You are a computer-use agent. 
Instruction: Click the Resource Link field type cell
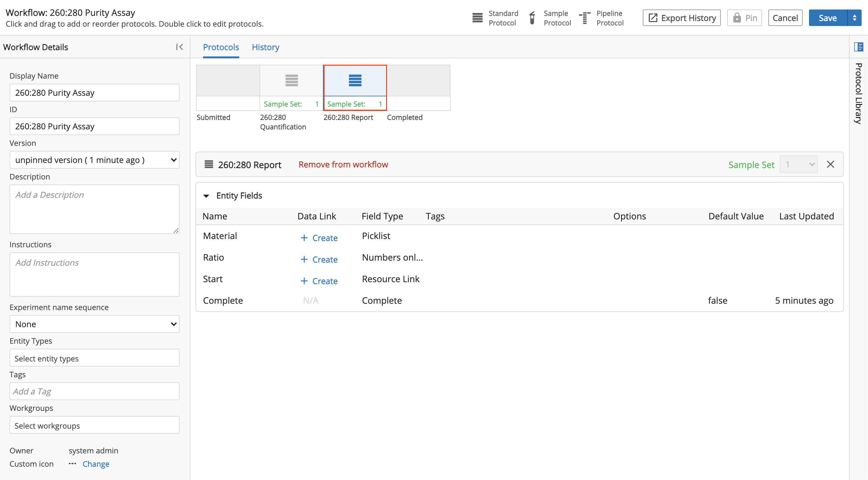click(391, 279)
